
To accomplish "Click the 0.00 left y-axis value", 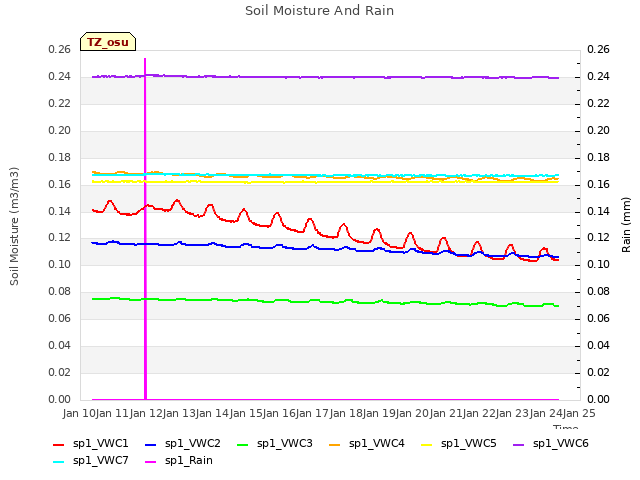I will tap(60, 400).
